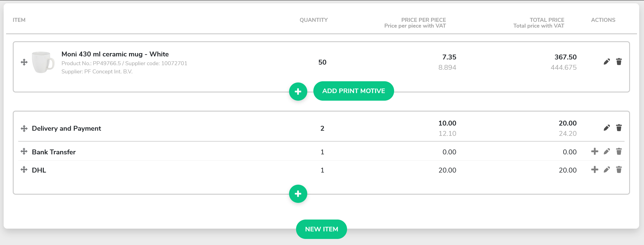Screen dimensions: 644x245
Task: Click the move handle beside Bank Transfer
Action: tap(24, 151)
